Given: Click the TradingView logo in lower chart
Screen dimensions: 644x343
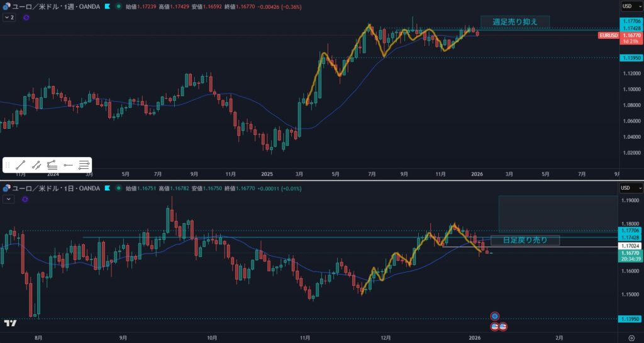Looking at the screenshot, I should [x=10, y=323].
